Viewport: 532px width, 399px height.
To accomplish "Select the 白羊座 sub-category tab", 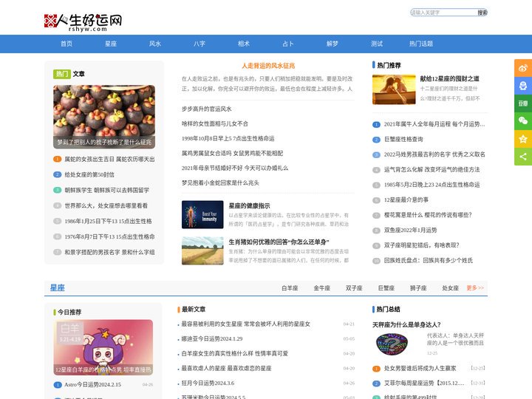I will pyautogui.click(x=290, y=288).
